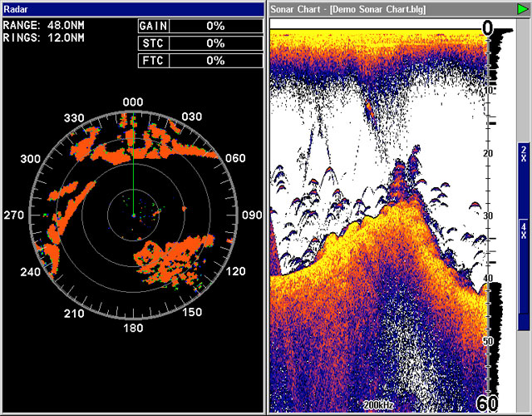Image resolution: width=532 pixels, height=416 pixels.
Task: Click the 60 depth label on sonar scale
Action: [x=486, y=404]
